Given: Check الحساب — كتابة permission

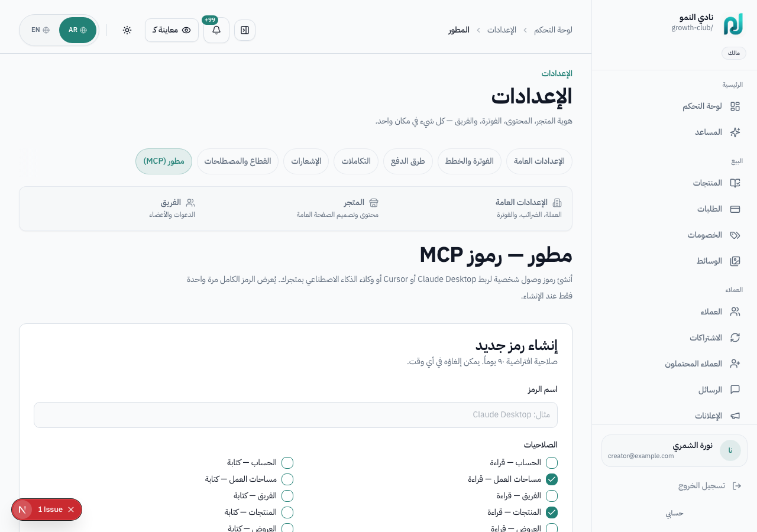Looking at the screenshot, I should [287, 463].
